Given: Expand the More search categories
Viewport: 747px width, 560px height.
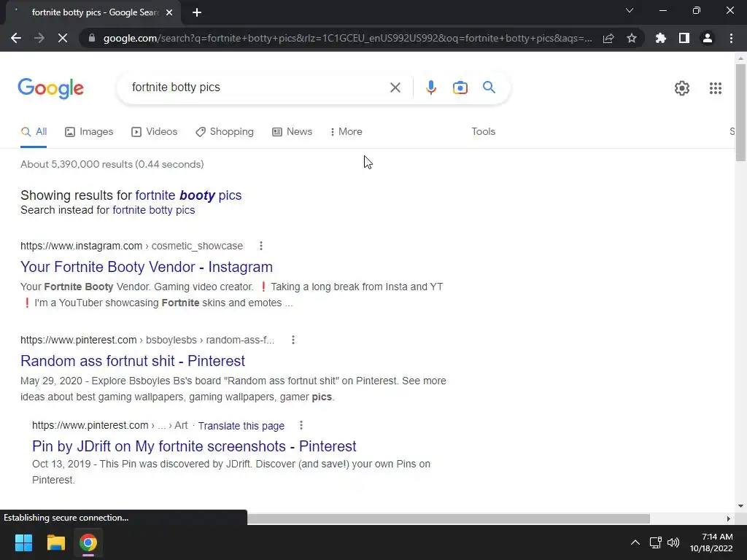Looking at the screenshot, I should (x=347, y=132).
